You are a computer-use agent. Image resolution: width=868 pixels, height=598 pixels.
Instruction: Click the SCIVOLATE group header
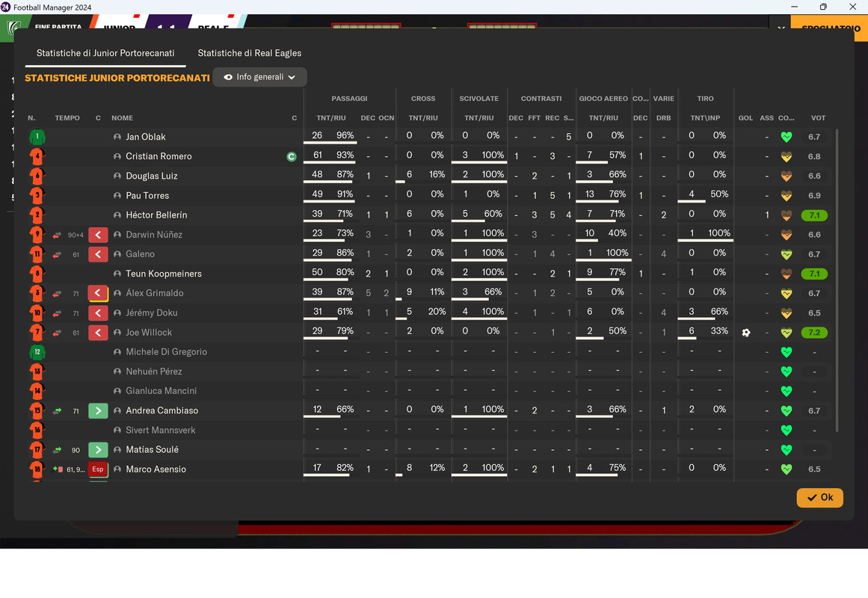478,99
